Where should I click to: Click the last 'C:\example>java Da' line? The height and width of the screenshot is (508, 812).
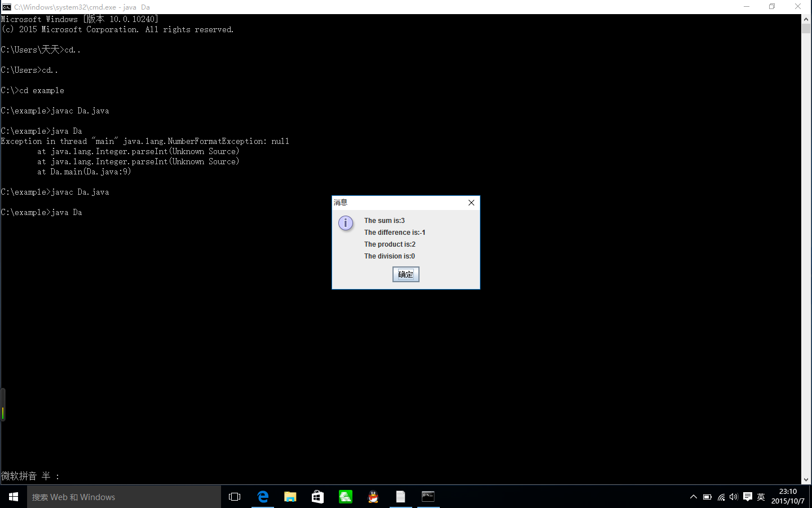click(x=42, y=212)
